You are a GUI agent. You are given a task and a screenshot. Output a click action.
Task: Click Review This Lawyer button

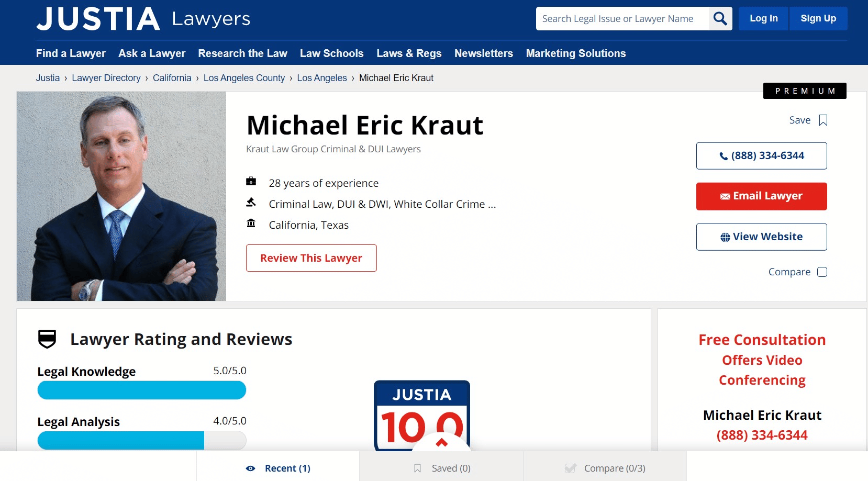(x=311, y=258)
